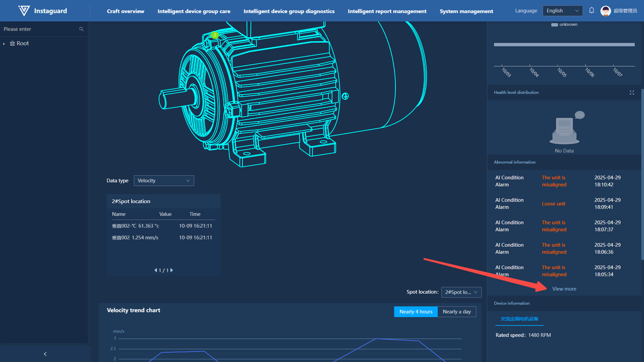This screenshot has height=362, width=644.
Task: Switch trend chart to Nearly a day
Action: pos(456,312)
